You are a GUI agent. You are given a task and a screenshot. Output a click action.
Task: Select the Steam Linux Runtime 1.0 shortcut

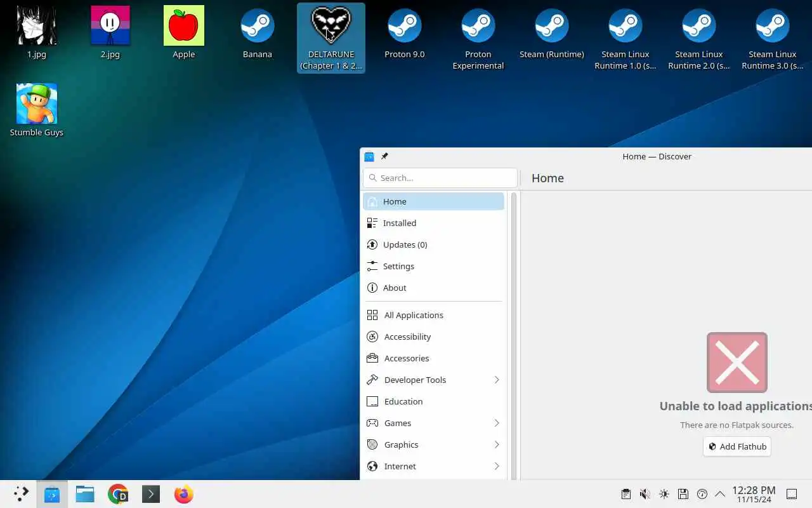tap(625, 38)
